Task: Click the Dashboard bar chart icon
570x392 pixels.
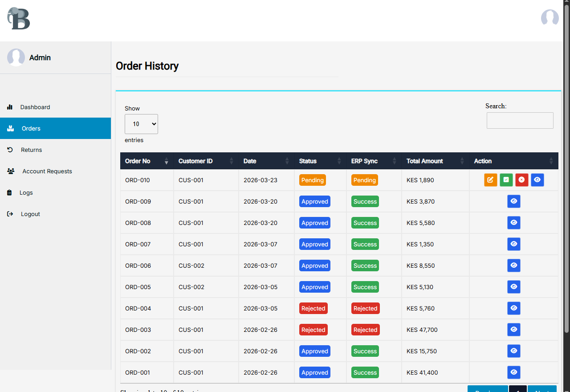Action: [10, 107]
